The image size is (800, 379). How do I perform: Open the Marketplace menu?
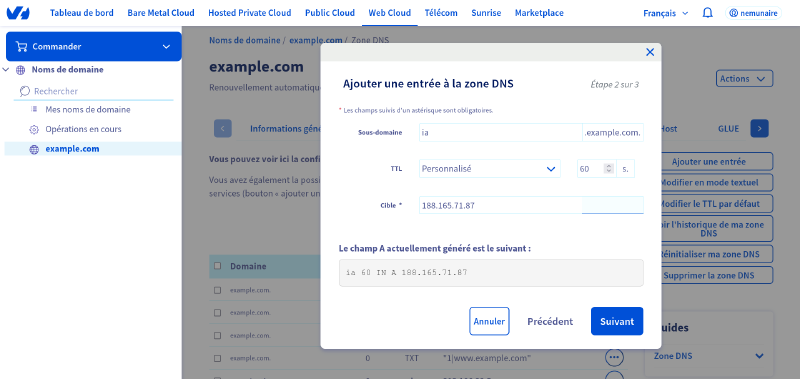539,13
